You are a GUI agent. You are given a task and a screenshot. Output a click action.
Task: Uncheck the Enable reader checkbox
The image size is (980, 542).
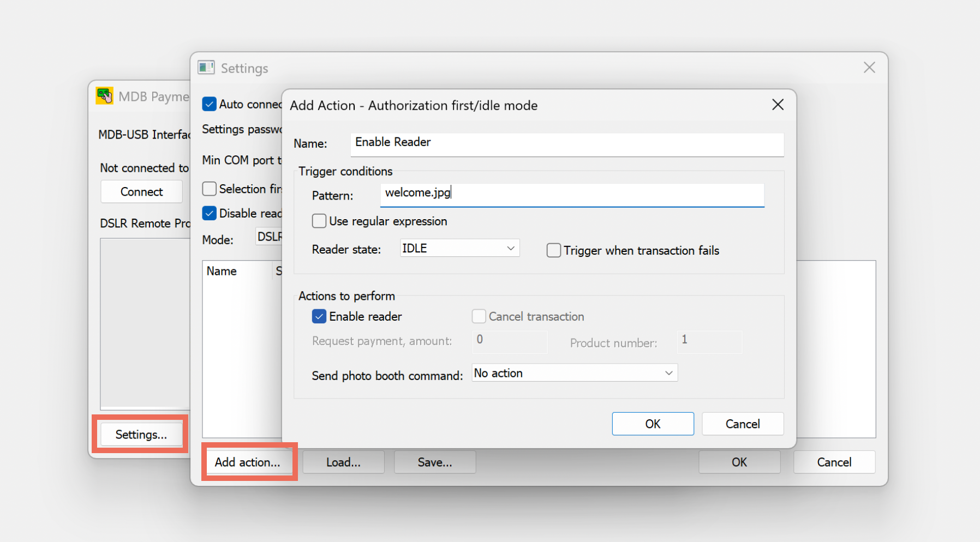click(x=319, y=317)
